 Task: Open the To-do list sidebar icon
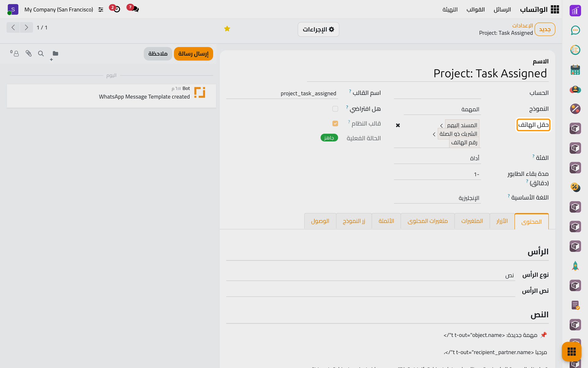tap(575, 50)
